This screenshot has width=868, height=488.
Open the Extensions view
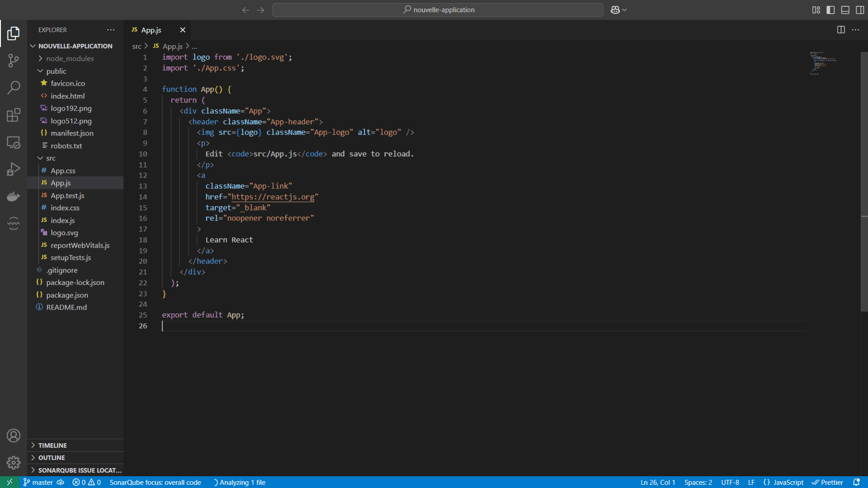tap(14, 115)
